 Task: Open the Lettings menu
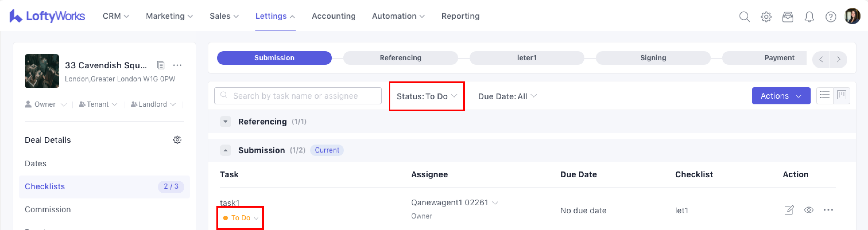(275, 16)
